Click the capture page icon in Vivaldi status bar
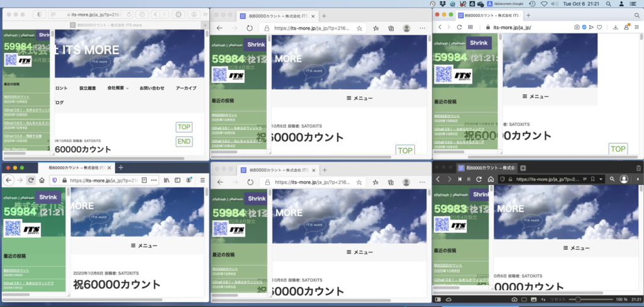The height and width of the screenshot is (307, 644). (x=514, y=299)
